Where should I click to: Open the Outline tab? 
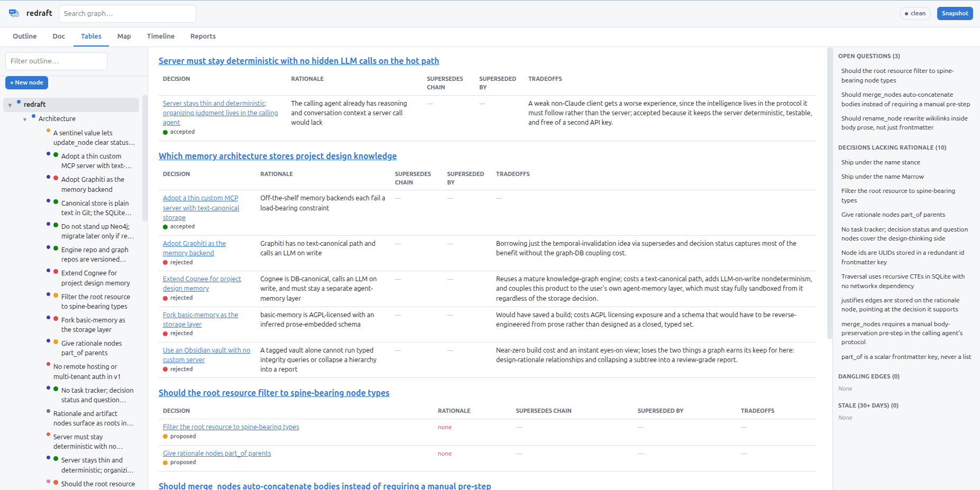pos(25,36)
